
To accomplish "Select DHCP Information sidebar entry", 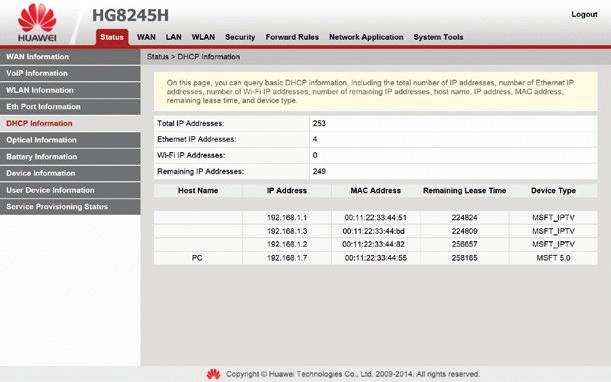I will click(x=70, y=123).
